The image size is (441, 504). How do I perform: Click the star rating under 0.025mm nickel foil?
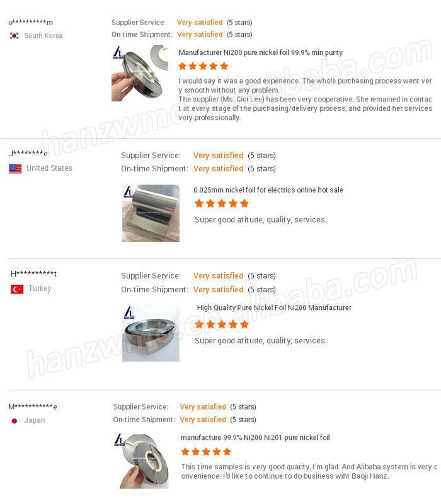coord(222,203)
